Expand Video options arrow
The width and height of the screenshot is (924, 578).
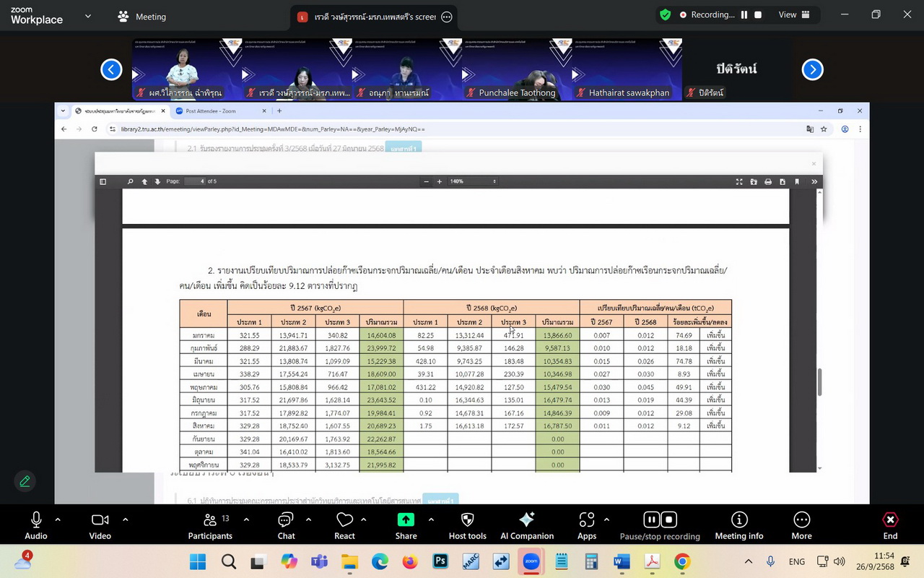point(125,519)
